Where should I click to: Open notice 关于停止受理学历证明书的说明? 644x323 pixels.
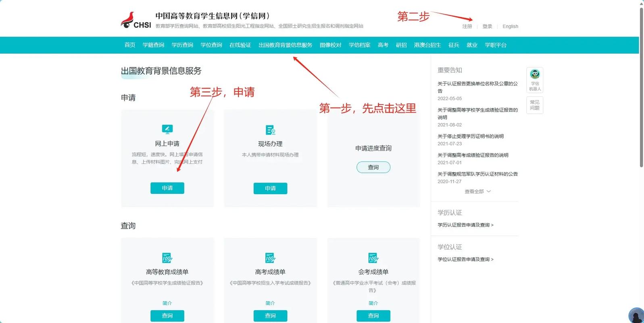click(471, 136)
